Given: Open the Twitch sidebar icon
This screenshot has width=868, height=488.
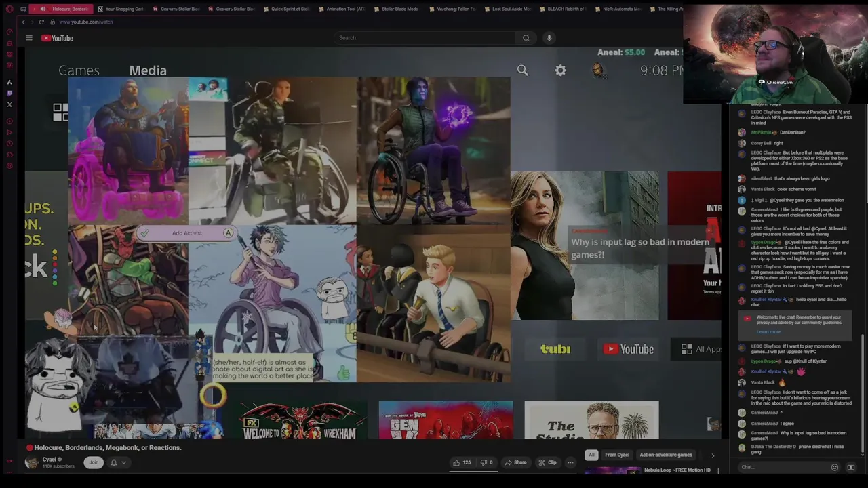Looking at the screenshot, I should click(x=9, y=93).
